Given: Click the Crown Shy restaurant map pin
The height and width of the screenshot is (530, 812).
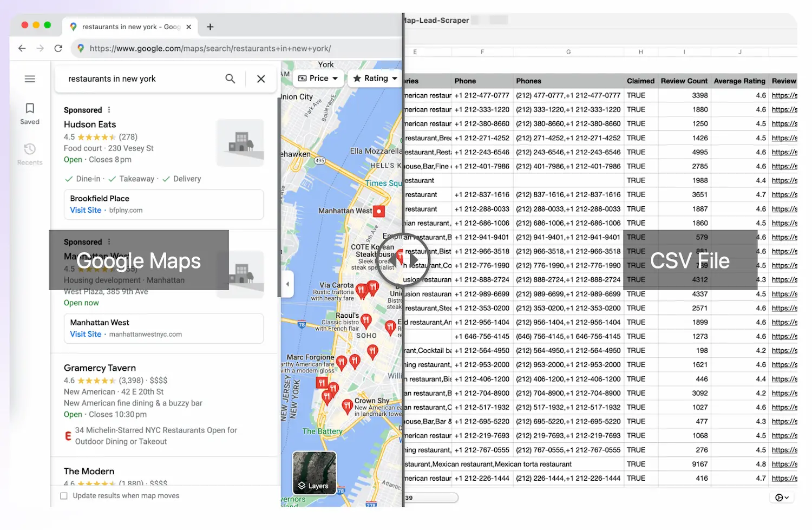Looking at the screenshot, I should (x=347, y=406).
